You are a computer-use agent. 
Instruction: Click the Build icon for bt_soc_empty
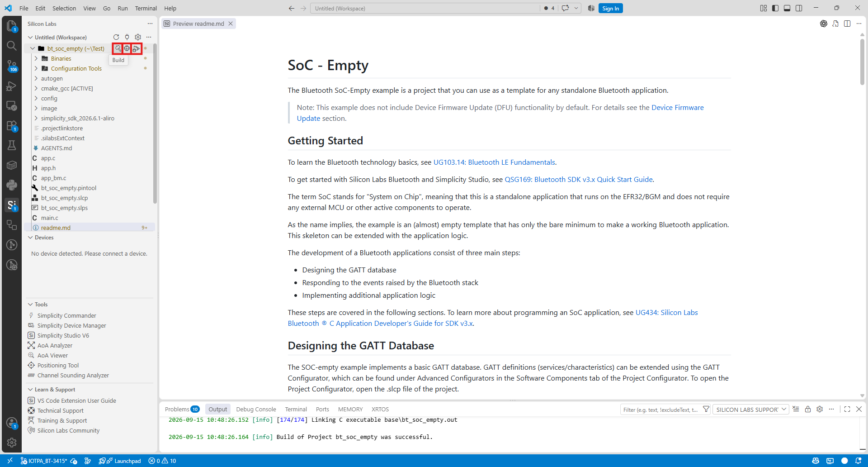118,48
